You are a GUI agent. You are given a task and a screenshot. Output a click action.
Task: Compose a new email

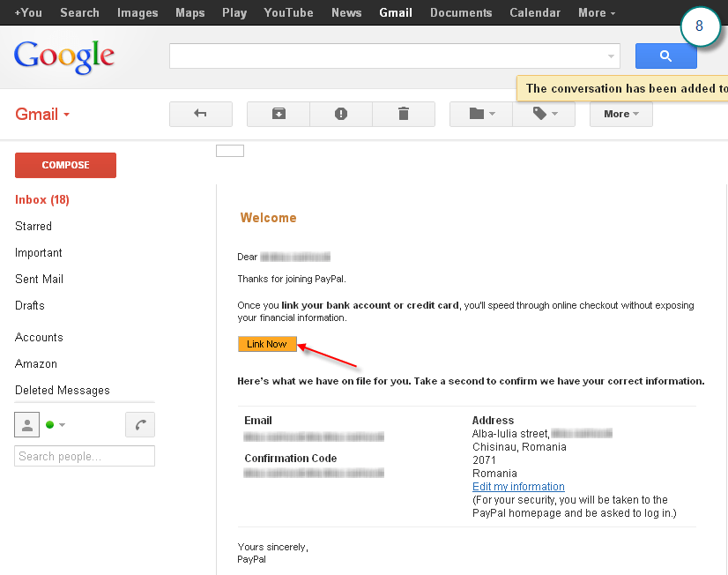pos(65,165)
